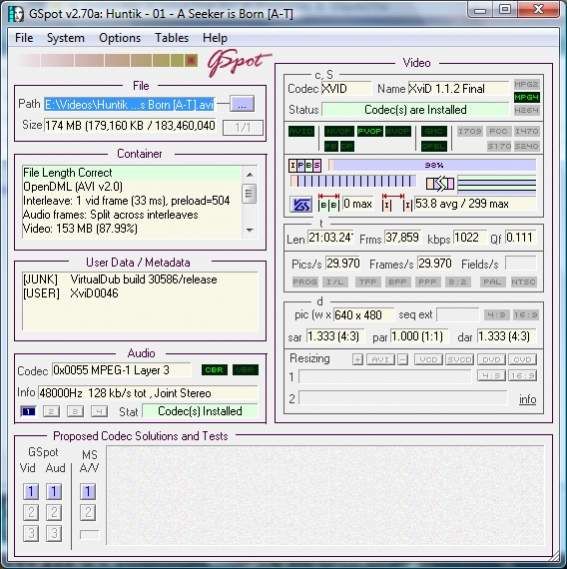Click the 4:3 indicator beside seq ext
The width and height of the screenshot is (567, 569).
(x=496, y=315)
